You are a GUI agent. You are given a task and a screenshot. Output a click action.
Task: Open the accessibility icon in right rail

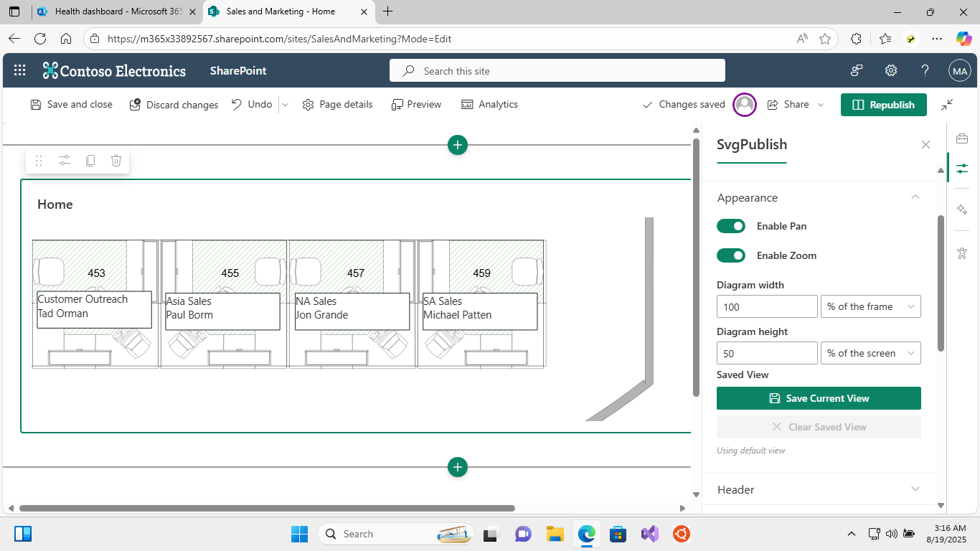click(x=962, y=253)
